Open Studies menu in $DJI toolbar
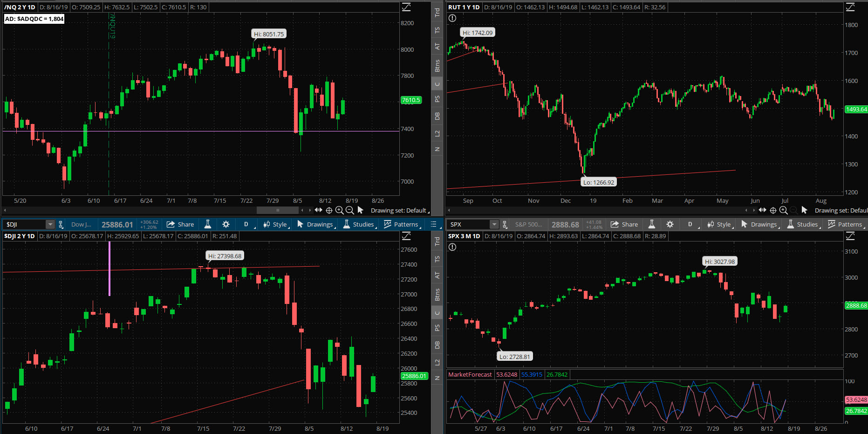Viewport: 868px width, 434px height. (x=359, y=224)
